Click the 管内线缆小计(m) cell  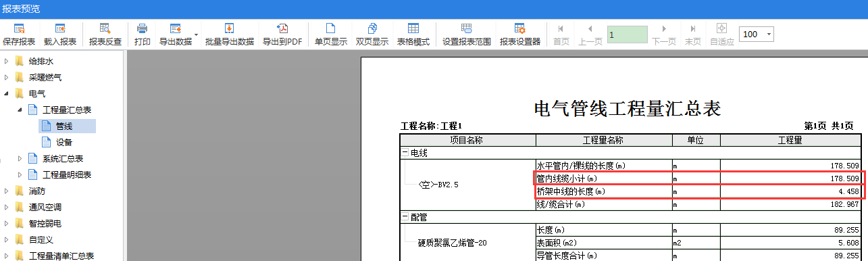(x=603, y=179)
